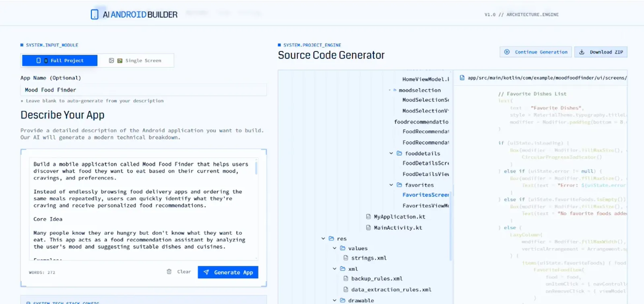Click the phone logo icon in the header

click(95, 14)
